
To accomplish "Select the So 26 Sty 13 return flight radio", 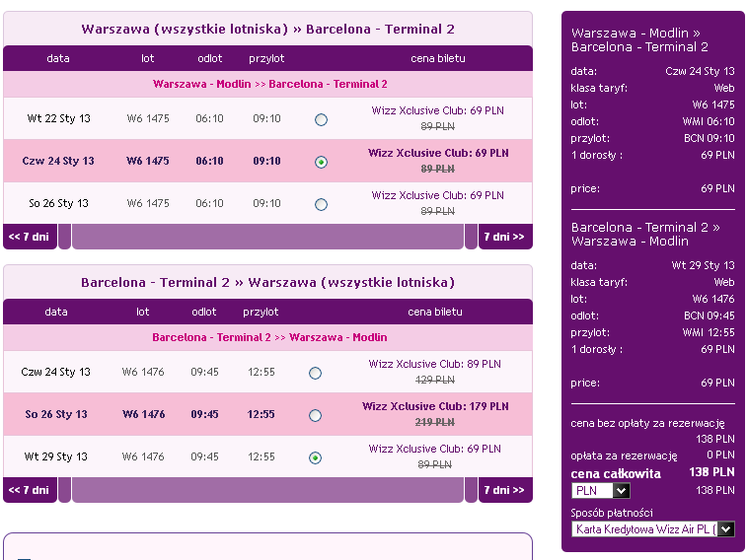I will (315, 415).
